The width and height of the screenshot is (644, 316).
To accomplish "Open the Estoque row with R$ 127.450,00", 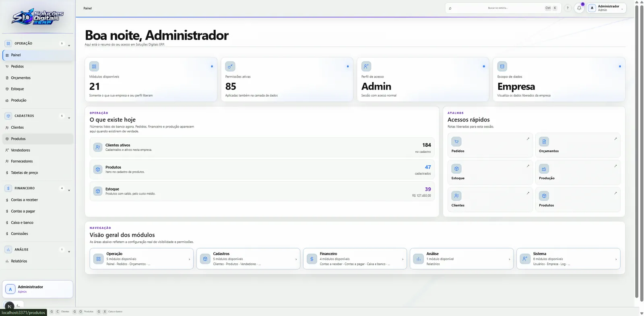I will pos(262,191).
